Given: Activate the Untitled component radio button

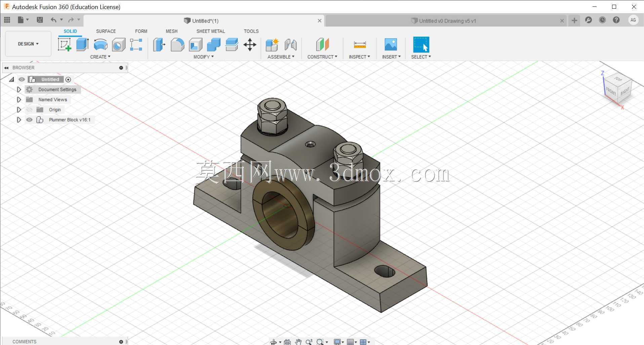Looking at the screenshot, I should pyautogui.click(x=68, y=79).
